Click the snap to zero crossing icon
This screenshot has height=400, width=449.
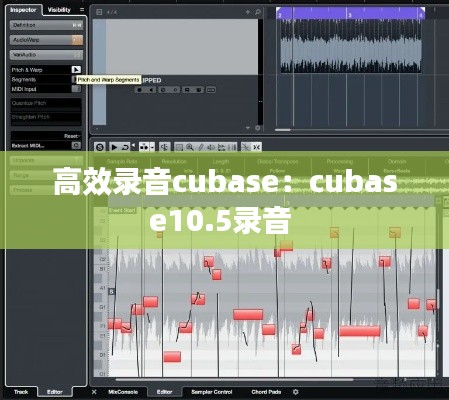coord(164,147)
